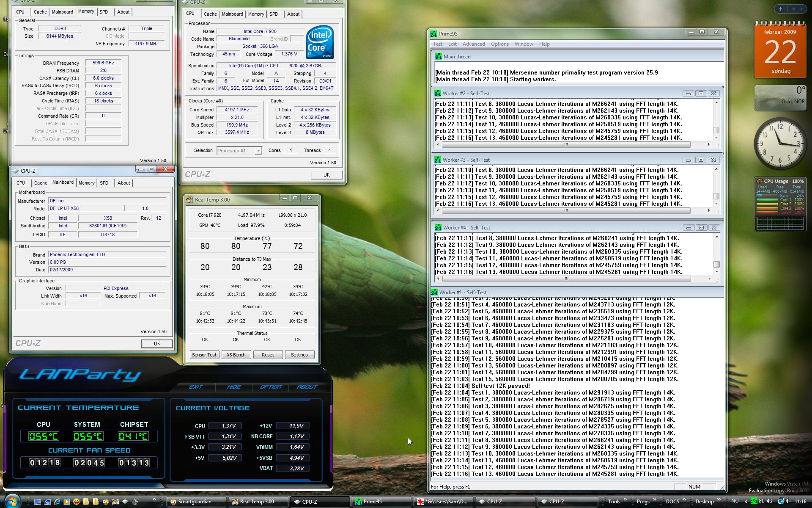The height and width of the screenshot is (508, 812).
Task: Open the volume speaker tray icon
Action: tap(788, 501)
